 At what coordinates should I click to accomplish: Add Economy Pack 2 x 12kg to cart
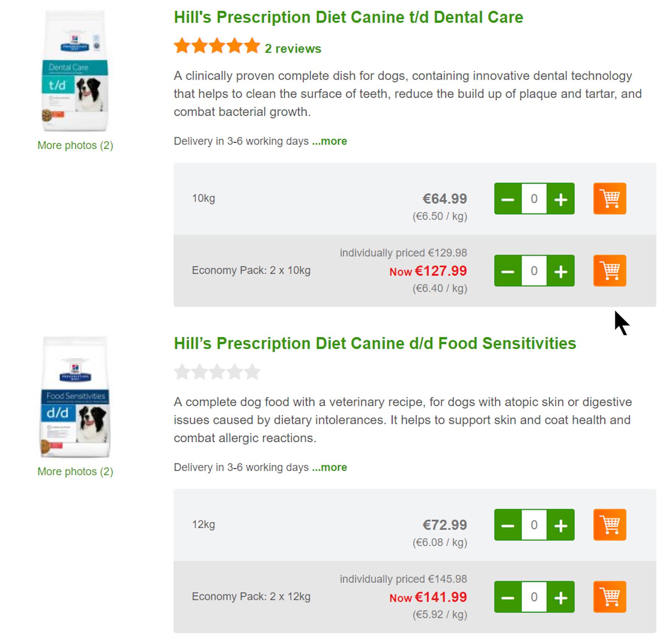pyautogui.click(x=609, y=597)
